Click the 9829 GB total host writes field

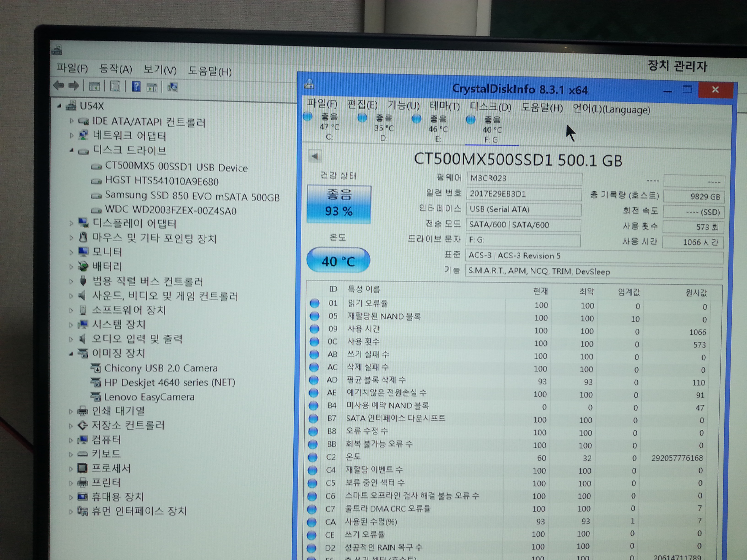click(x=694, y=197)
